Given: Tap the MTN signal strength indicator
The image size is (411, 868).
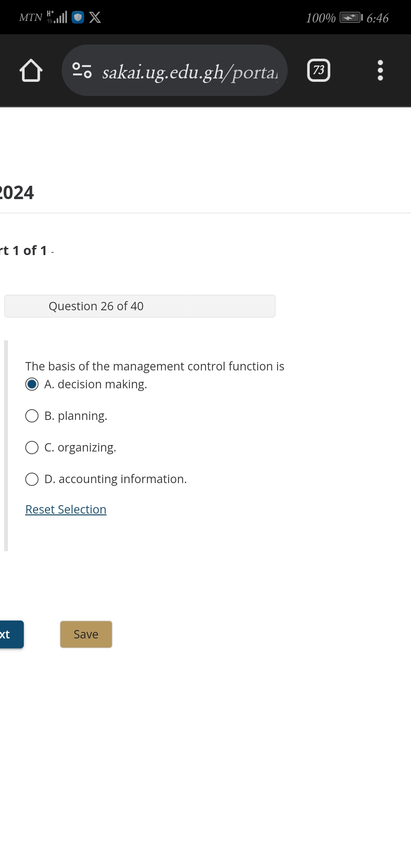Looking at the screenshot, I should (x=57, y=17).
